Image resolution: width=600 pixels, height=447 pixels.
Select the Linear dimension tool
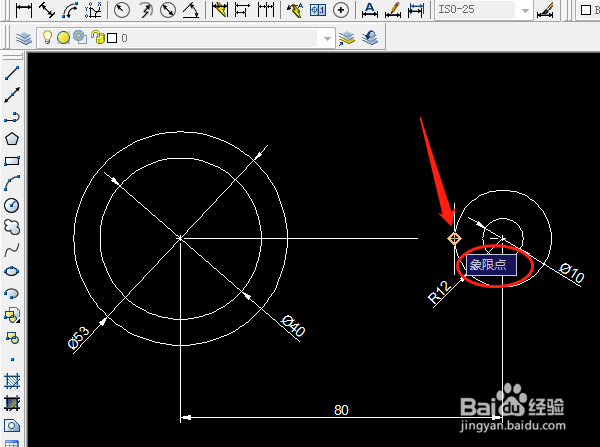24,10
